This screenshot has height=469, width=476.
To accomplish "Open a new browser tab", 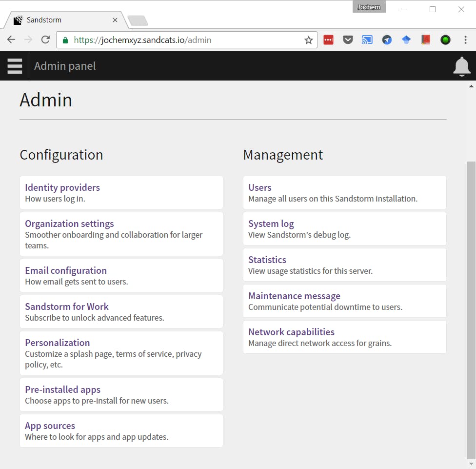I will coord(138,20).
